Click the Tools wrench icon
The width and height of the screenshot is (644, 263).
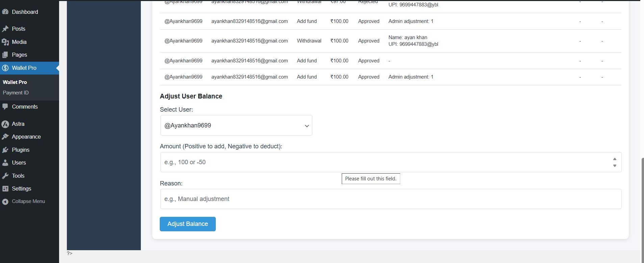[x=5, y=176]
